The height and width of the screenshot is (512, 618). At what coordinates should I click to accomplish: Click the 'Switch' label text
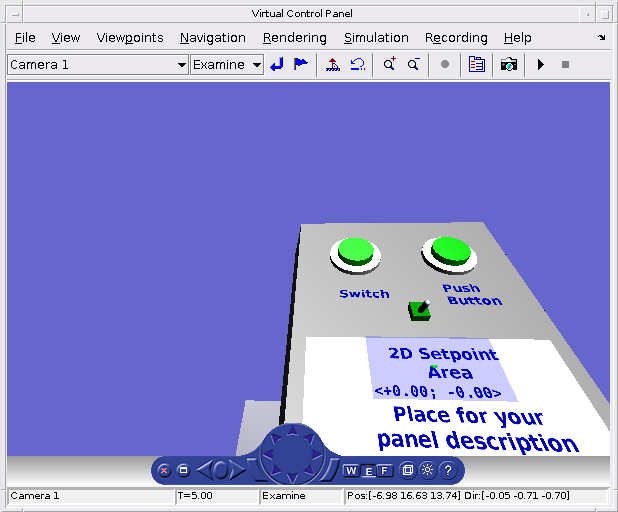364,294
